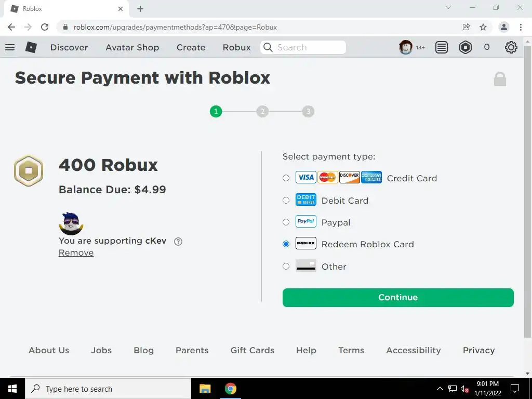Click the Visa card logo
This screenshot has height=399, width=532.
pyautogui.click(x=305, y=177)
